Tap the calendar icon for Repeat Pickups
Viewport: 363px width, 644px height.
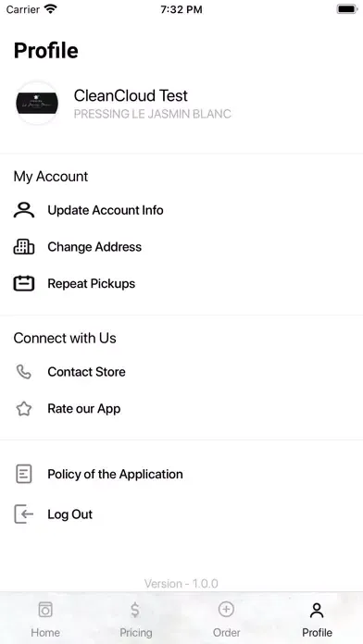(x=24, y=284)
